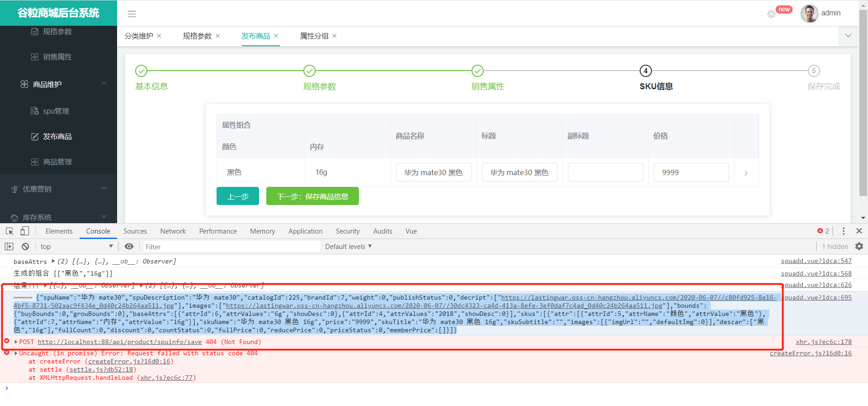Open the Elements DevTools tab
Screen dimensions: 868x406
[x=59, y=231]
